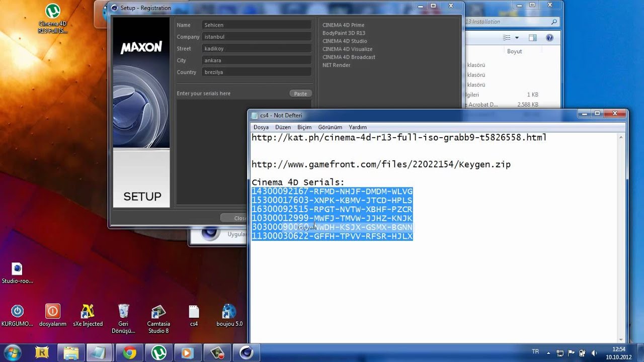Open the view options dropdown arrow in Explorer
644x362 pixels.
[517, 38]
